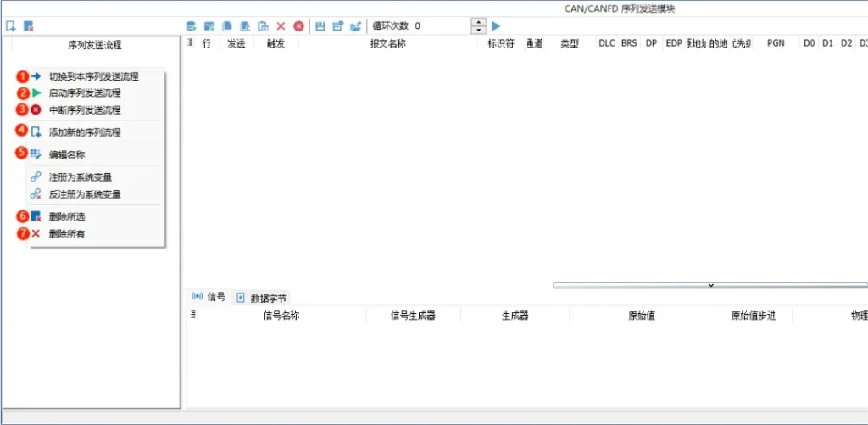Select '注册为系统变量' menu item

(x=81, y=177)
